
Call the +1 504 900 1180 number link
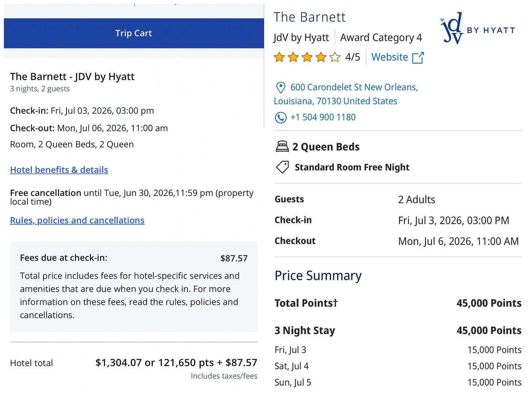point(323,117)
